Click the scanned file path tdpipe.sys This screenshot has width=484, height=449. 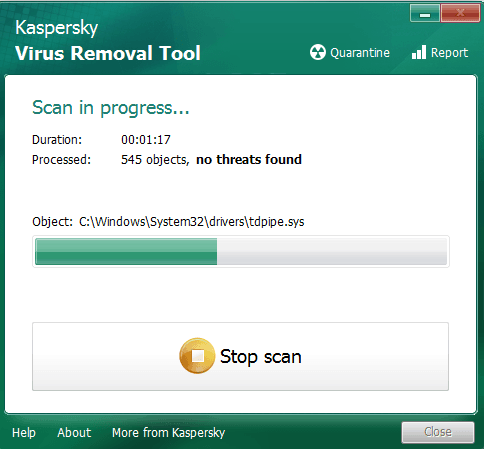tap(192, 222)
